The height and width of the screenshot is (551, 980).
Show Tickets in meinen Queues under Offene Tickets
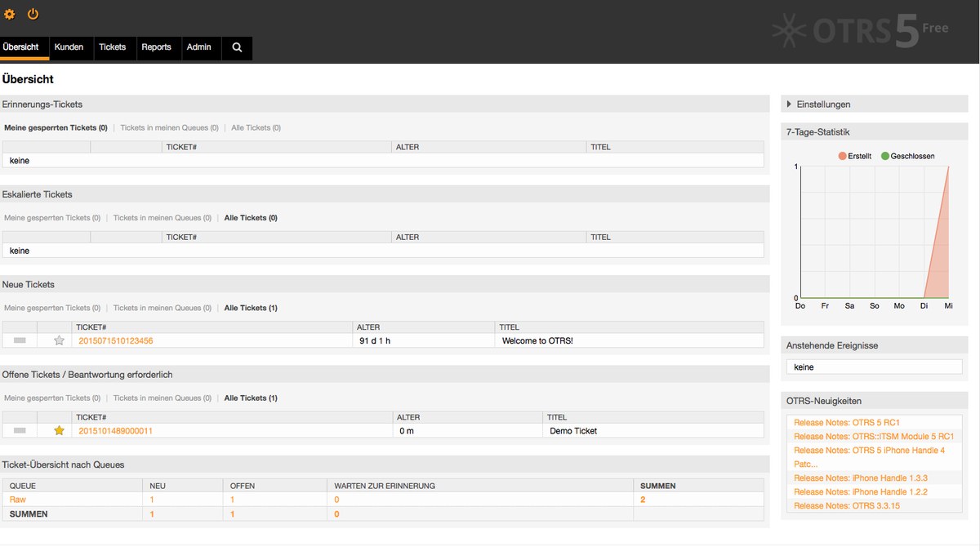163,398
